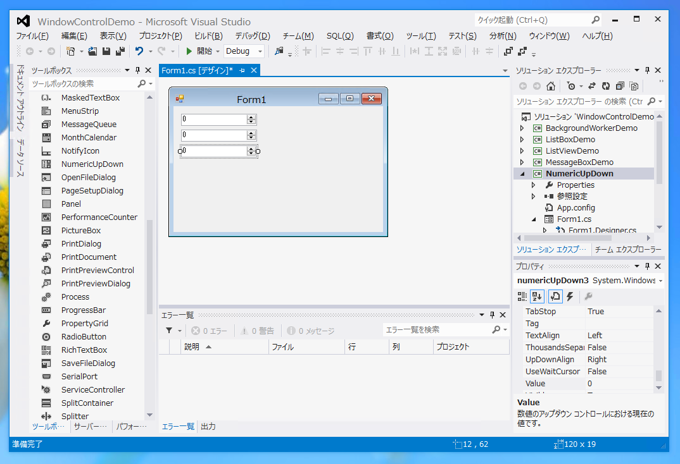Image resolution: width=680 pixels, height=464 pixels.
Task: Click the TextAlign property row
Action: tap(588, 335)
